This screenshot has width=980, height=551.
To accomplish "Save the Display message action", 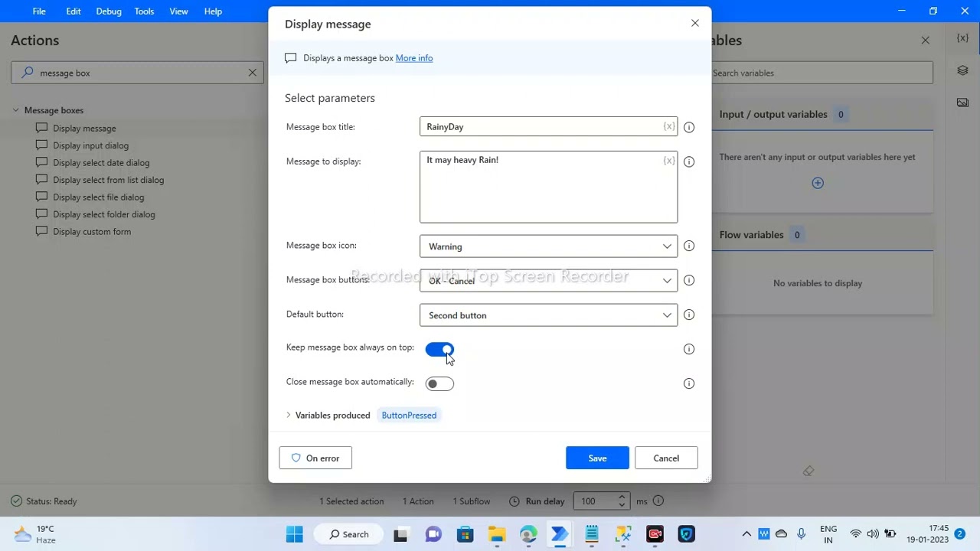I will [597, 458].
